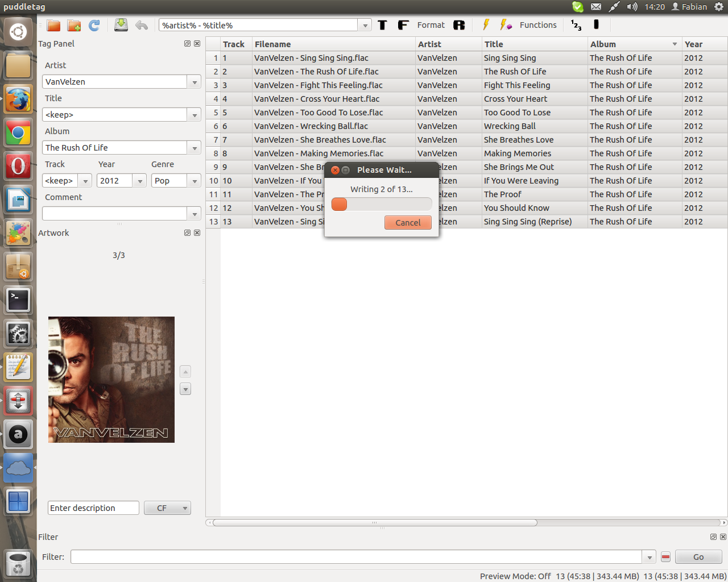Click the add folder icon with plus
Viewport: 728px width, 582px height.
click(74, 25)
